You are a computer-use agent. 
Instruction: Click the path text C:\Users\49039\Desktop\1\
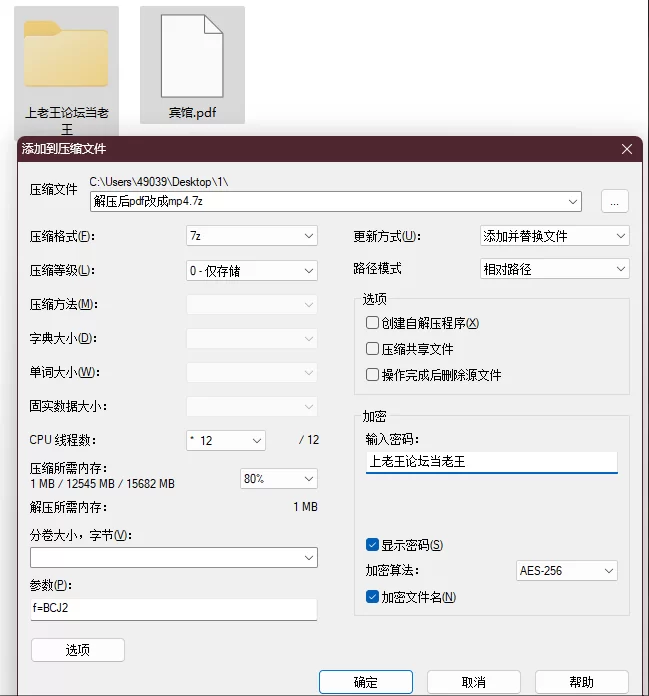[x=159, y=182]
